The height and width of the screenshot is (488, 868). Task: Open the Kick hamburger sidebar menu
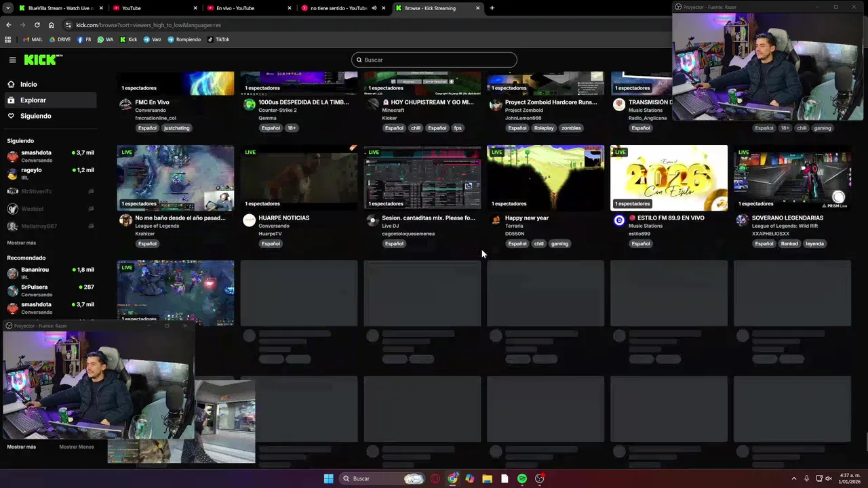(12, 60)
